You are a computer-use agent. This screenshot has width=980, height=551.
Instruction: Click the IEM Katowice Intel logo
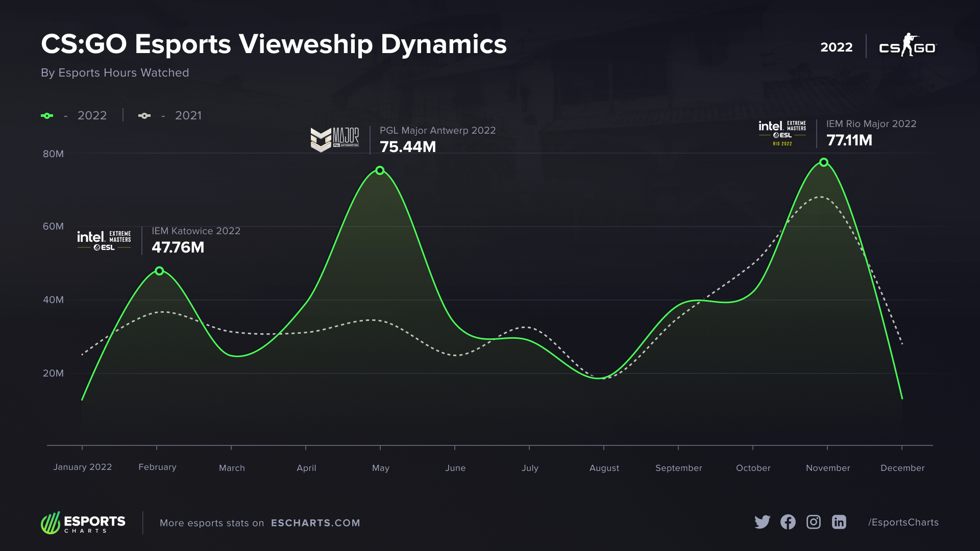coord(104,240)
